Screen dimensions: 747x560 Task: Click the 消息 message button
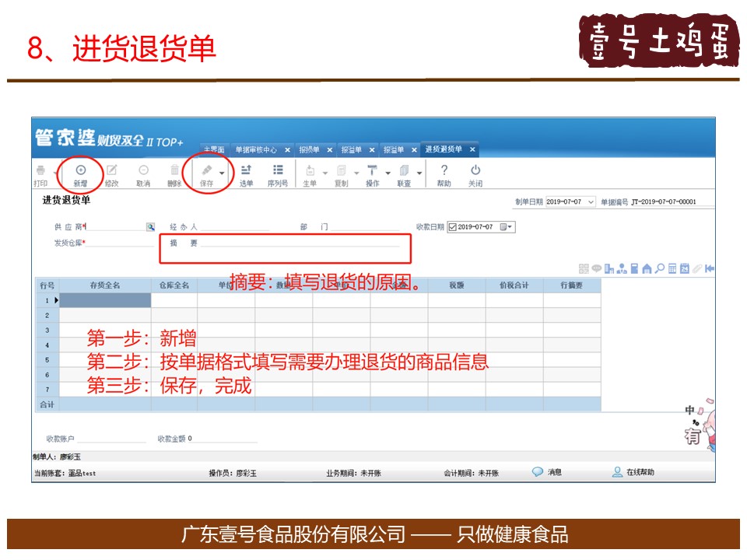click(547, 472)
